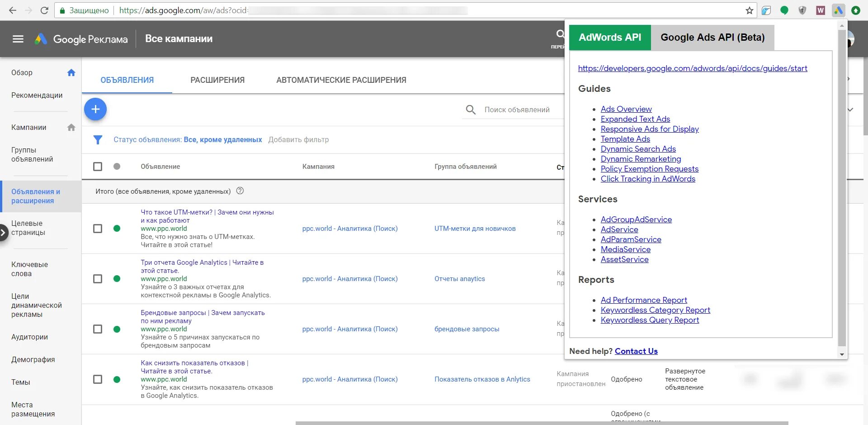868x425 pixels.
Task: Open Рекомендации in the sidebar
Action: click(37, 96)
